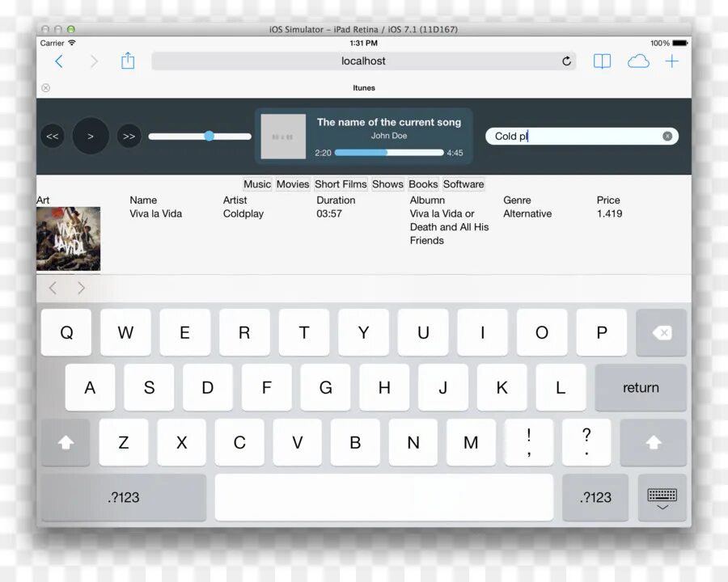Screen dimensions: 728x582
Task: Tap the backspace key
Action: click(661, 332)
